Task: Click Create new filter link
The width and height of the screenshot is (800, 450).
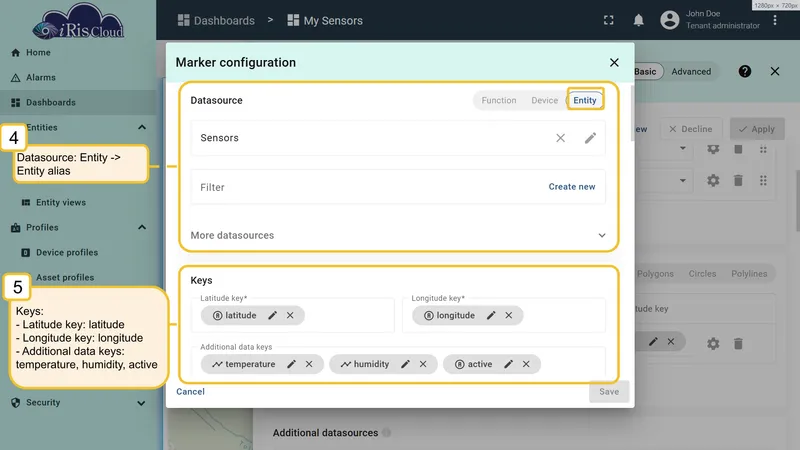Action: (x=571, y=187)
